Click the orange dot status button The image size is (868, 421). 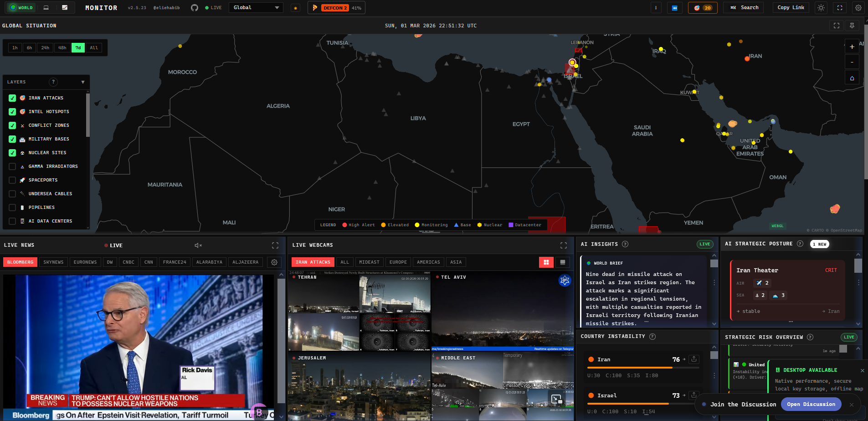pyautogui.click(x=295, y=8)
